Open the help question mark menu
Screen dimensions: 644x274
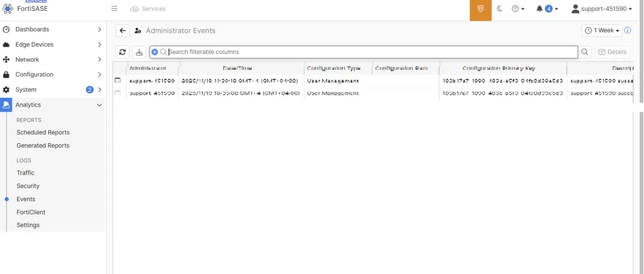(x=518, y=9)
